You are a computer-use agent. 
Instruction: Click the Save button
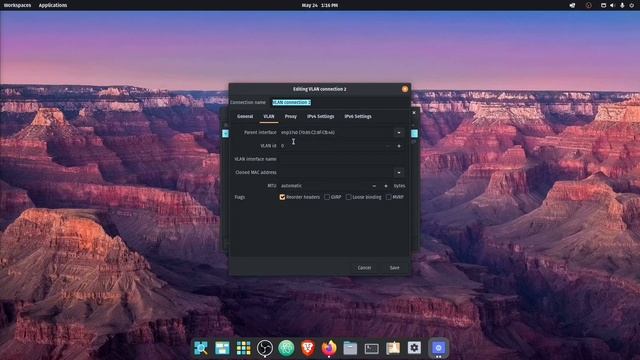point(394,268)
